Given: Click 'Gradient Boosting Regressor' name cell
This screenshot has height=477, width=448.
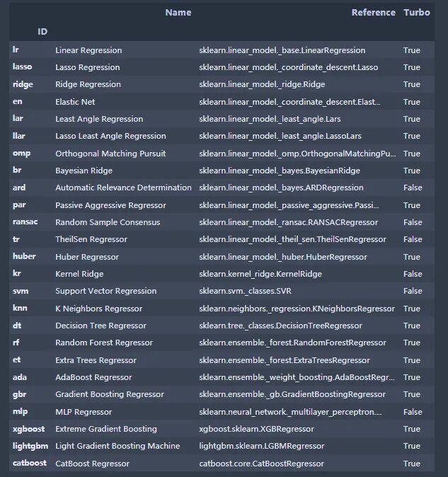Looking at the screenshot, I should pos(110,395).
